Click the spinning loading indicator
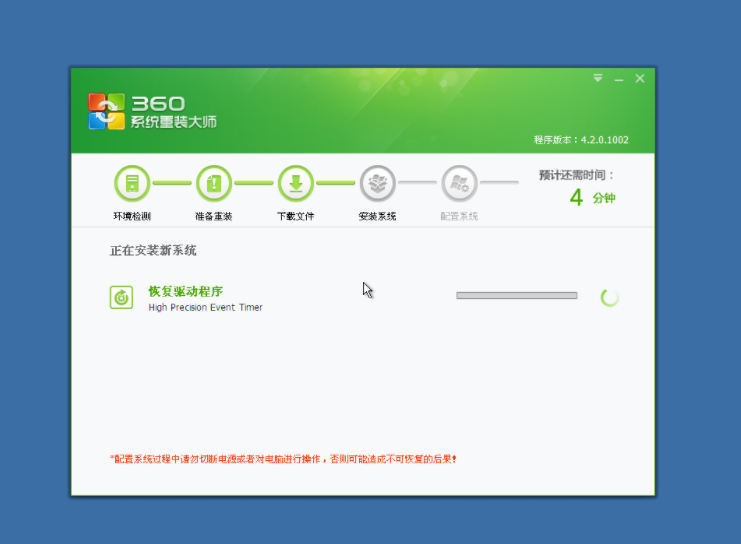 point(609,297)
